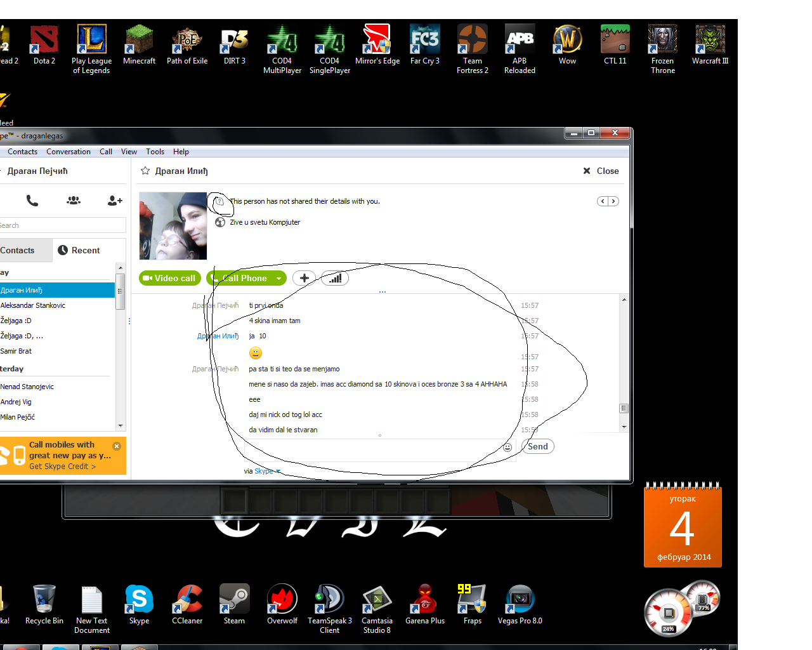The width and height of the screenshot is (812, 650).
Task: Select Aleksandar Stankovic in contact list
Action: pyautogui.click(x=57, y=305)
